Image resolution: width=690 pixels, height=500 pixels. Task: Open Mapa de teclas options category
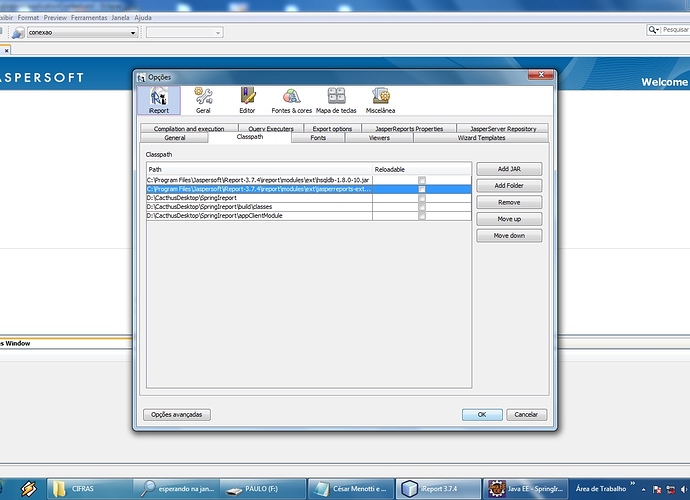[x=336, y=100]
